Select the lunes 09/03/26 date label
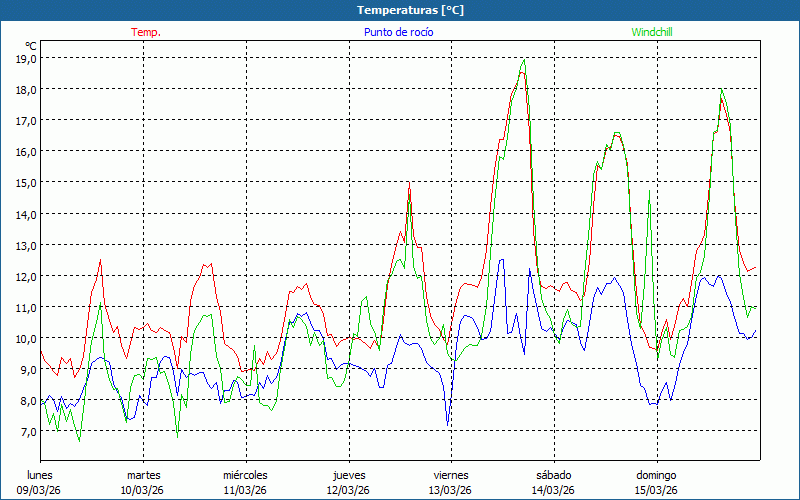The height and width of the screenshot is (500, 800). coord(41,482)
